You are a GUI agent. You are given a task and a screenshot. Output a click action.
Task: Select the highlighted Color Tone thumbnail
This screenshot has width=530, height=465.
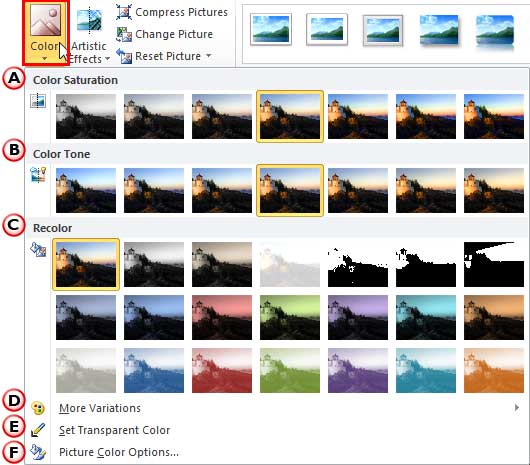(x=290, y=190)
